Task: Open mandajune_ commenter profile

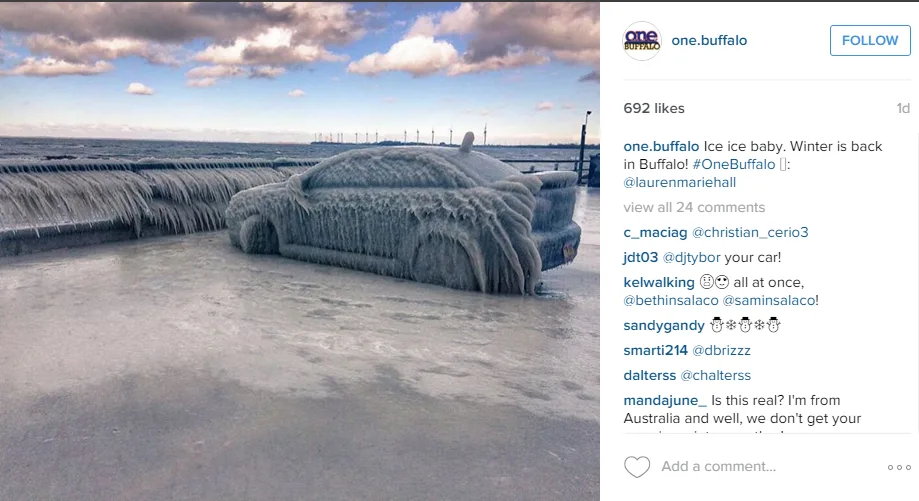Action: [665, 401]
